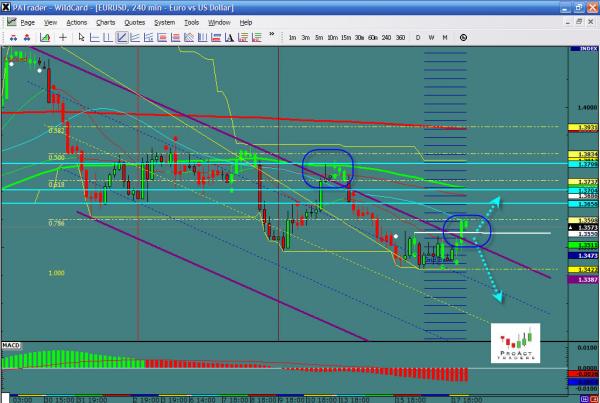Image resolution: width=600 pixels, height=403 pixels.
Task: Open the Page menu
Action: coord(28,23)
